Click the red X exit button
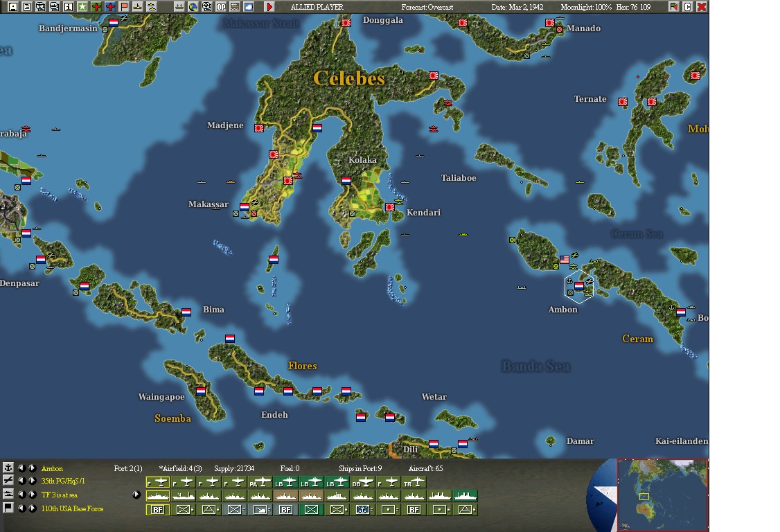 [x=702, y=7]
